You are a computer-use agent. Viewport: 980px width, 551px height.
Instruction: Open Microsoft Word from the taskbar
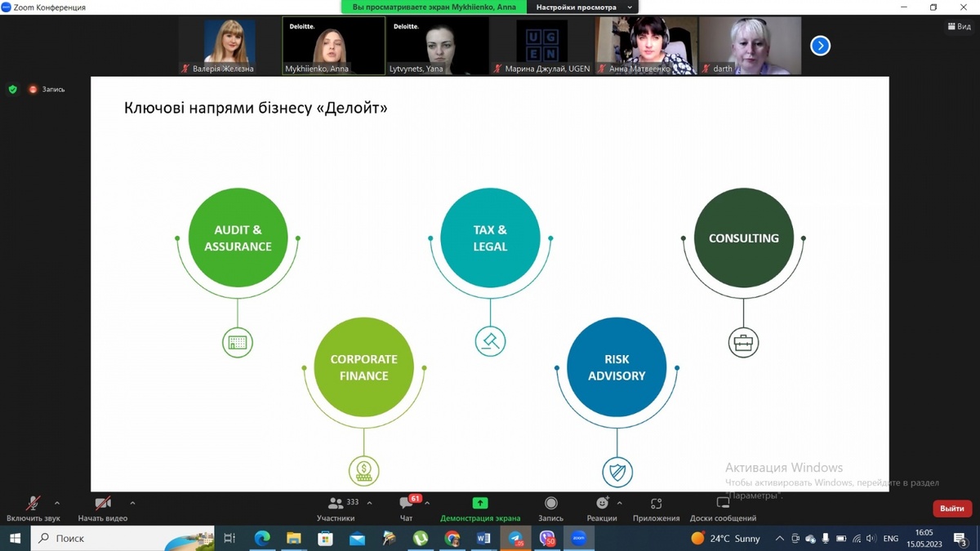click(483, 538)
